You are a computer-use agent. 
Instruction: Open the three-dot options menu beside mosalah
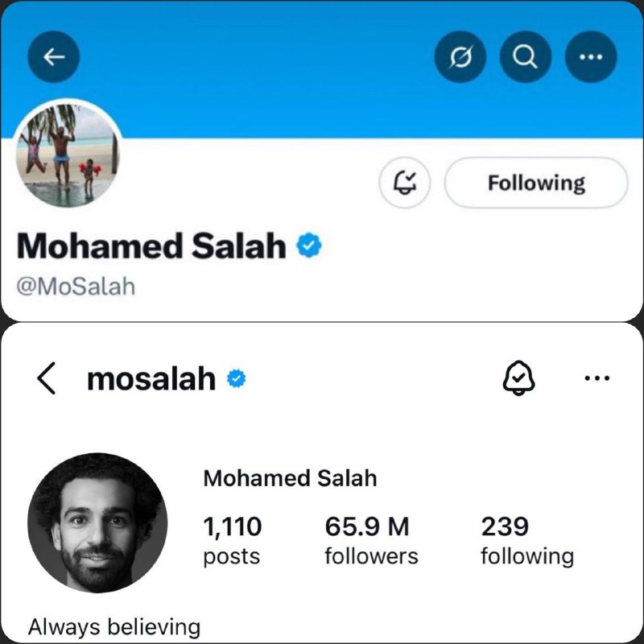[x=597, y=378]
